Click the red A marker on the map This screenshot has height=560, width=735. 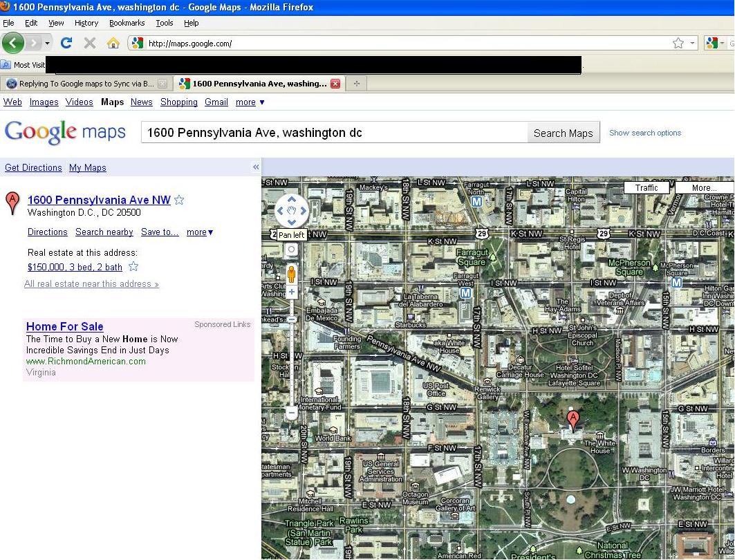click(573, 421)
